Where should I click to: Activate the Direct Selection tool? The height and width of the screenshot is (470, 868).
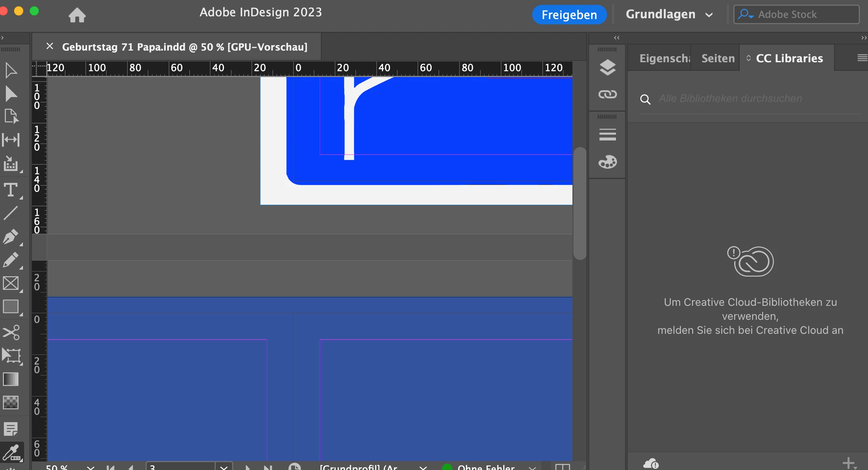point(10,94)
